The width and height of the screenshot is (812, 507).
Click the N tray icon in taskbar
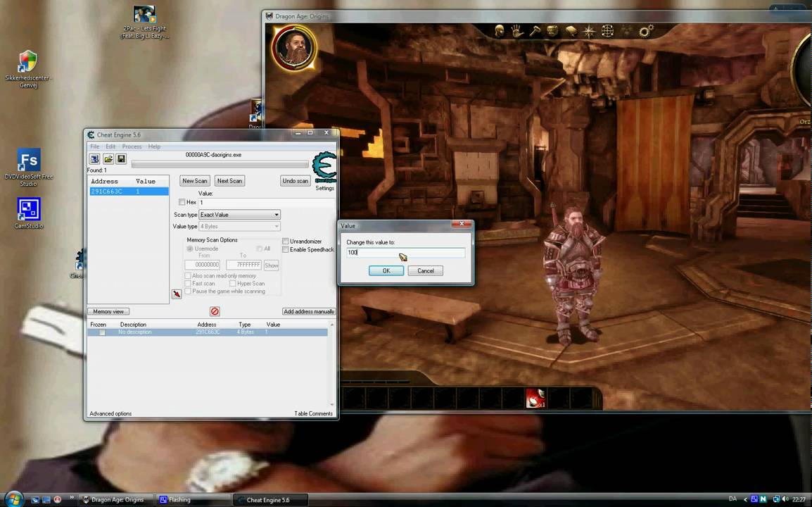tap(763, 499)
